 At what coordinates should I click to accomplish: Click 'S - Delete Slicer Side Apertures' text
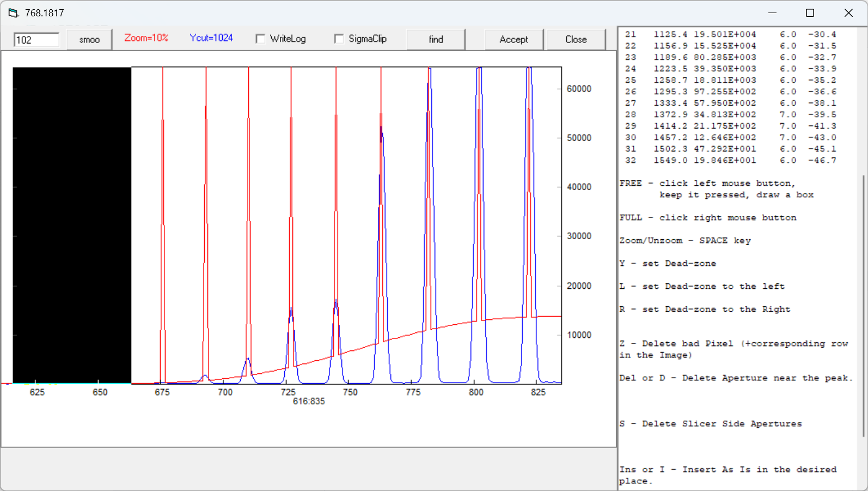click(x=711, y=423)
